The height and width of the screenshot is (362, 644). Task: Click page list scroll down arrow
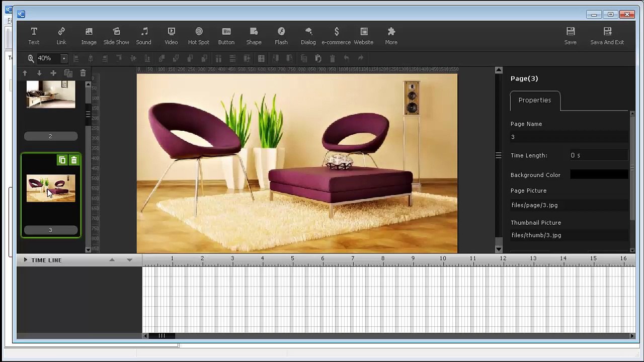pos(89,249)
